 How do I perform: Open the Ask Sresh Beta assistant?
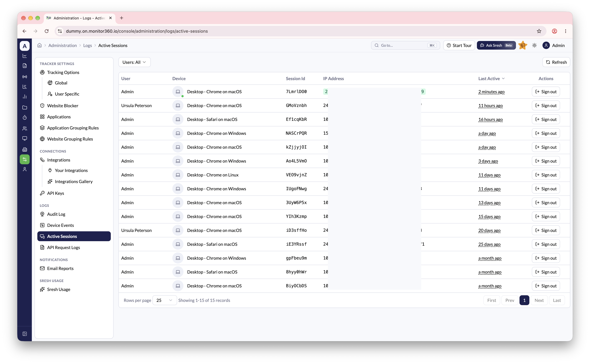point(496,45)
